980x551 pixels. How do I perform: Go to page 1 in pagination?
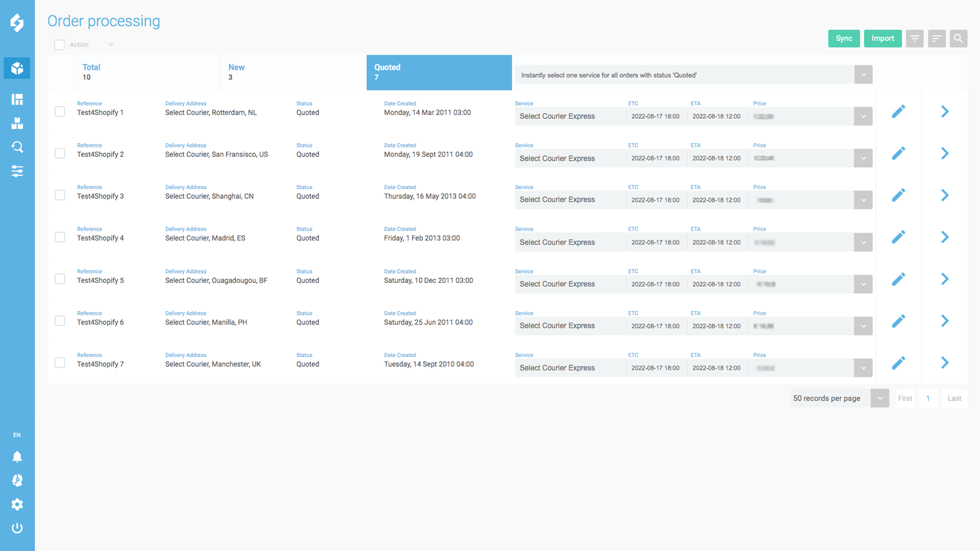click(x=928, y=399)
